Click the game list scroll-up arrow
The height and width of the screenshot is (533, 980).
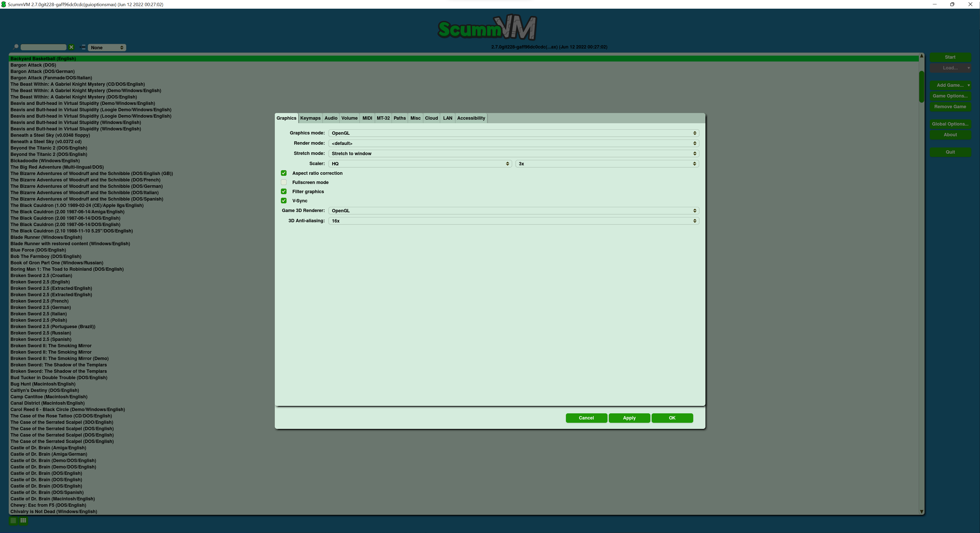[x=921, y=56]
